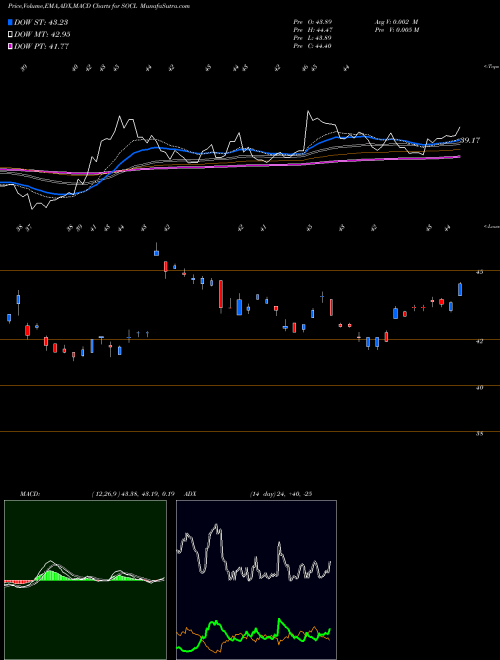Click inside the ADX indicator panel
The width and height of the screenshot is (500, 660).
256,580
